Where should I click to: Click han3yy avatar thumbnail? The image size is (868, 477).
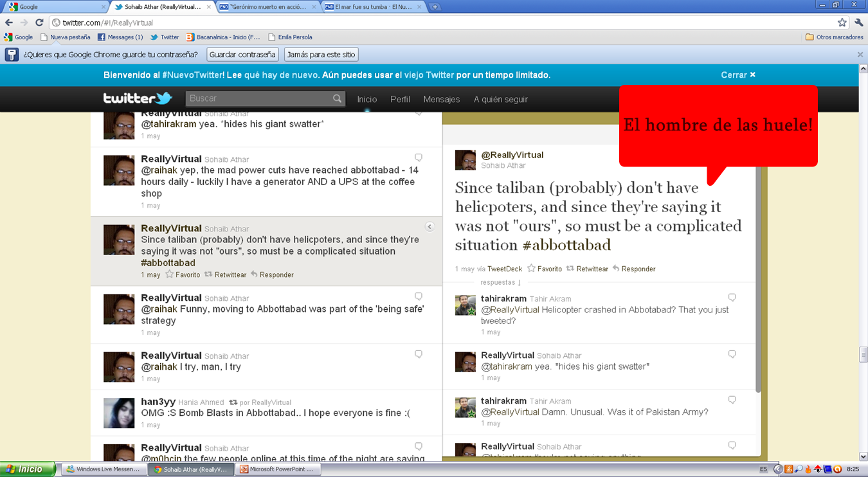(119, 413)
